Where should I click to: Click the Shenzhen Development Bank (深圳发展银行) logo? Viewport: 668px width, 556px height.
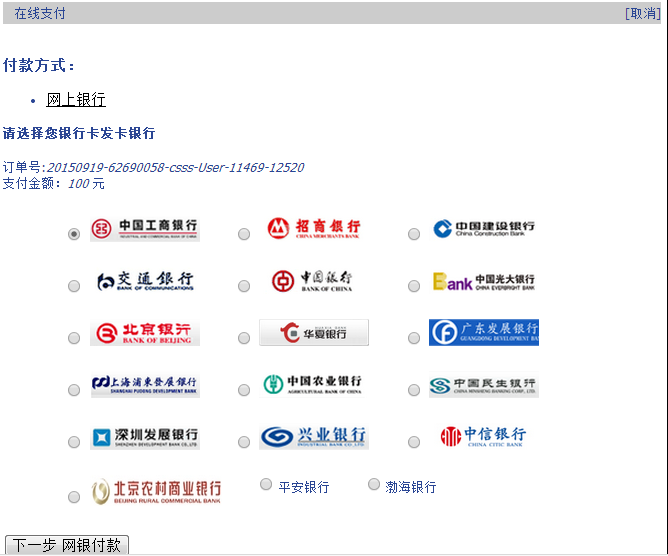pos(145,437)
